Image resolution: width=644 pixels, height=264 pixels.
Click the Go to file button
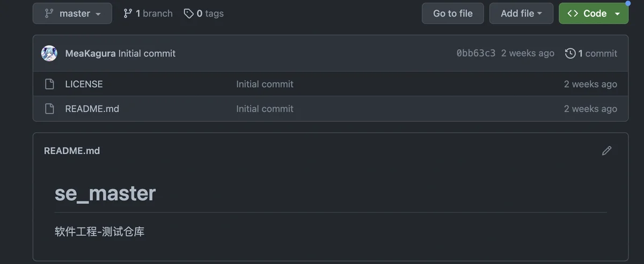(x=453, y=13)
